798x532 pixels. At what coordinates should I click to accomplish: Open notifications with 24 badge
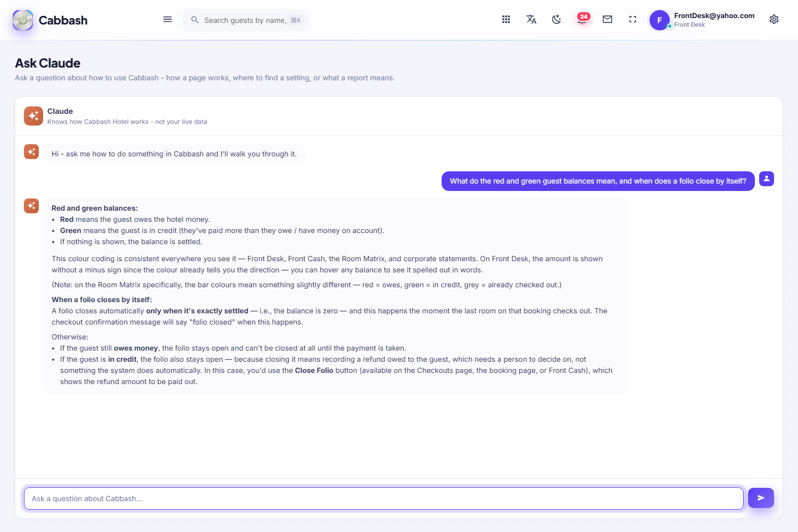[x=583, y=19]
